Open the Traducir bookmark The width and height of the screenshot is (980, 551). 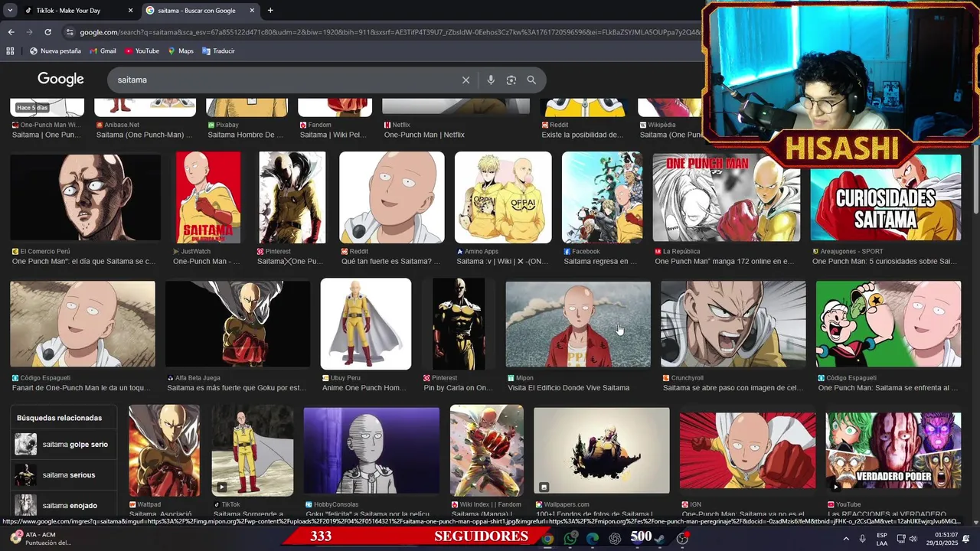(218, 51)
